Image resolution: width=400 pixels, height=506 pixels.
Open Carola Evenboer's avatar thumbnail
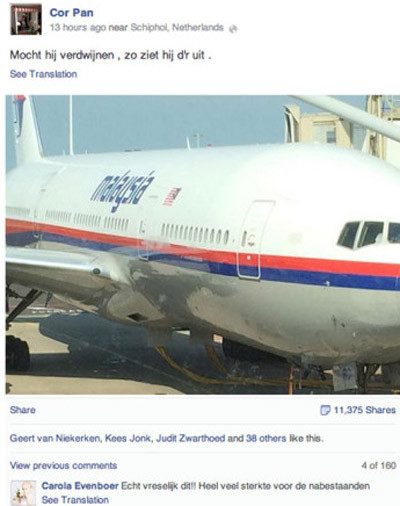(23, 493)
